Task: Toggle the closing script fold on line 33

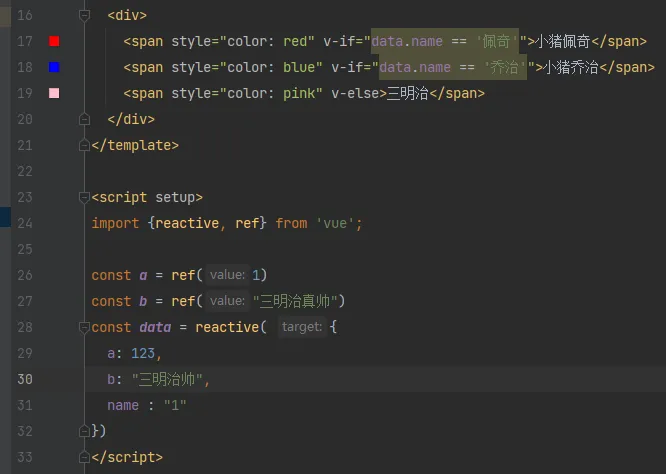Action: coord(84,457)
